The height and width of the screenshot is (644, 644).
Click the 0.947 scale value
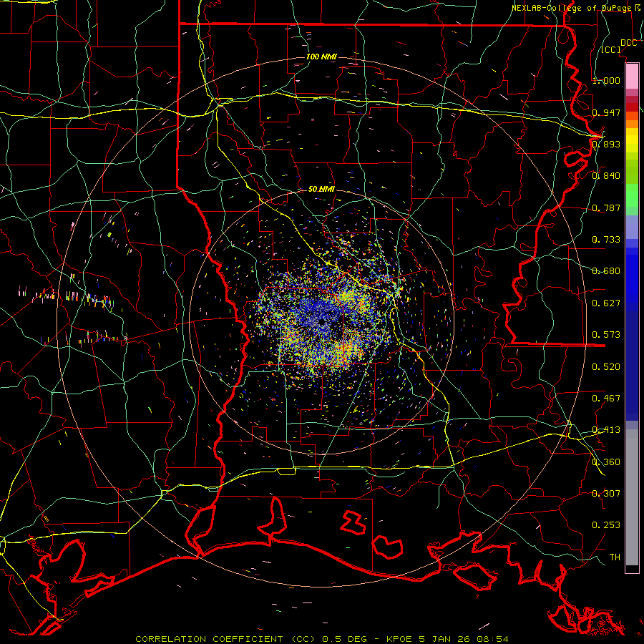[606, 112]
